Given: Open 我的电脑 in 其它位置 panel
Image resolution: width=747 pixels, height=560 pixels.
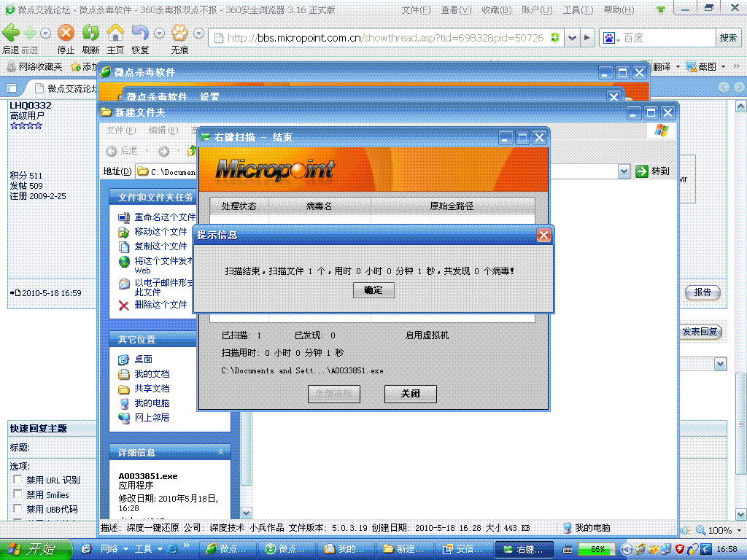Looking at the screenshot, I should click(152, 402).
